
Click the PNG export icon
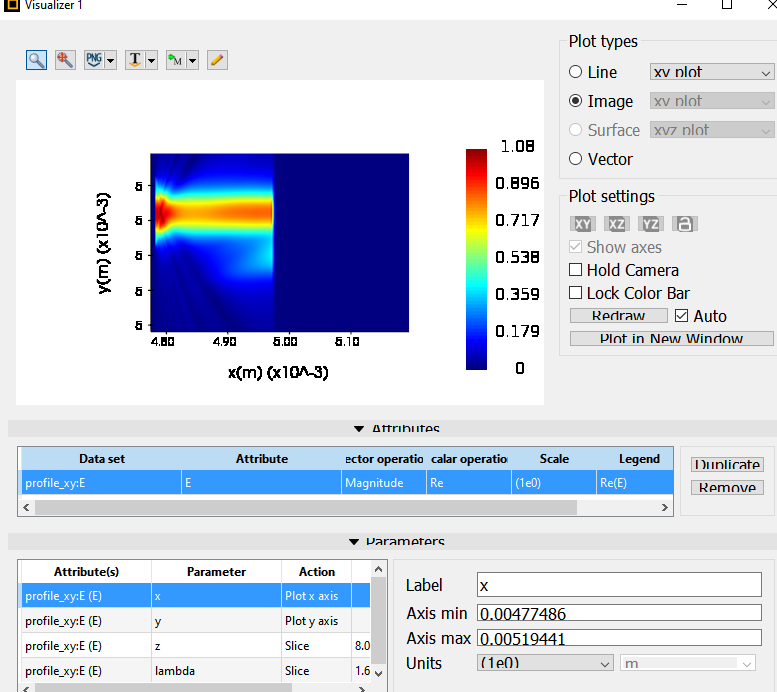coord(94,60)
